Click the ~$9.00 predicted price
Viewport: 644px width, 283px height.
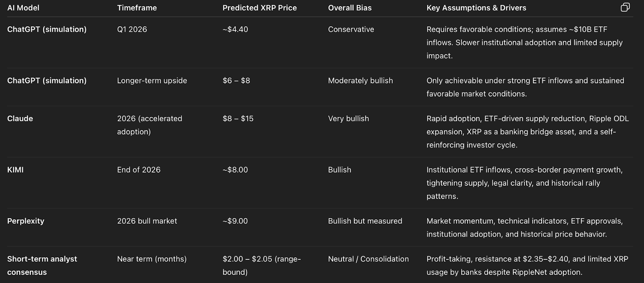coord(235,221)
